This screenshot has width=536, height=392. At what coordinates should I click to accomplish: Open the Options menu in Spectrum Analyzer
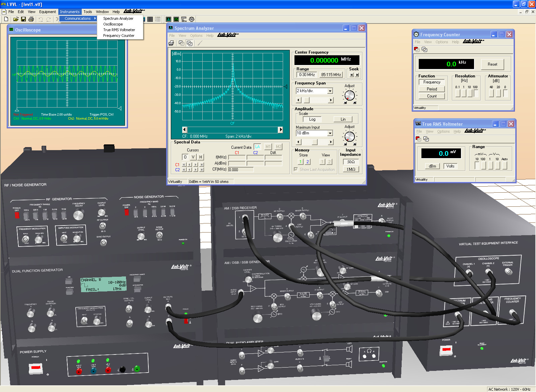[x=196, y=36]
